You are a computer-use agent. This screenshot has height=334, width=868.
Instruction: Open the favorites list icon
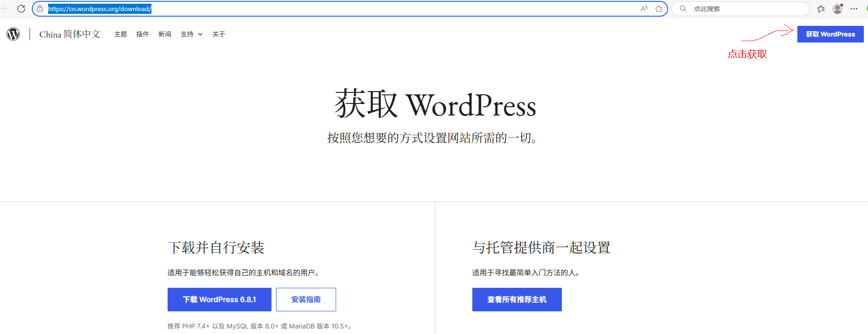(x=821, y=9)
